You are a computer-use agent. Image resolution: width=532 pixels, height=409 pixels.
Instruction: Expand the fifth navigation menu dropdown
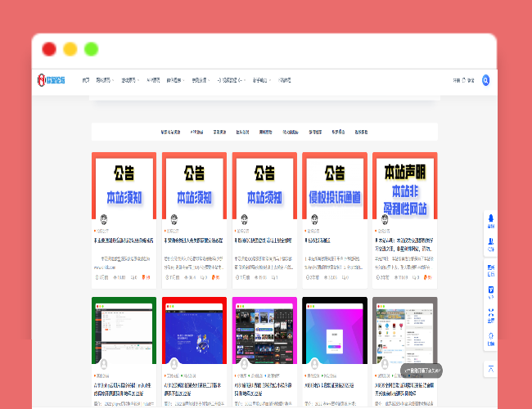click(x=176, y=80)
